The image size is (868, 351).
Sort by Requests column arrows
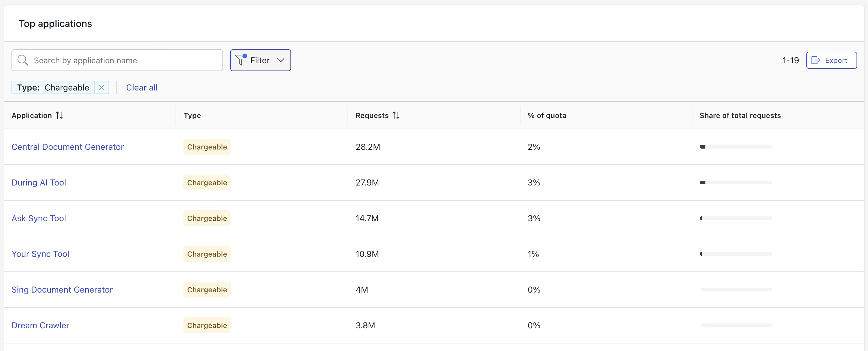pyautogui.click(x=396, y=115)
